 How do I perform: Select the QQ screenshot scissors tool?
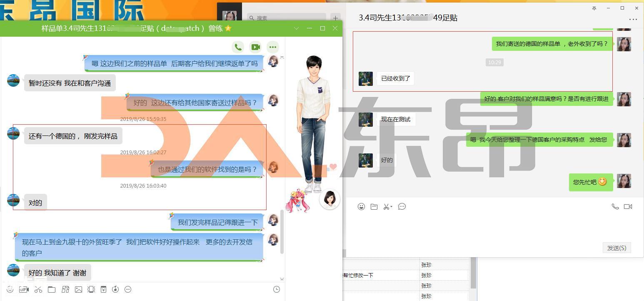pyautogui.click(x=38, y=289)
